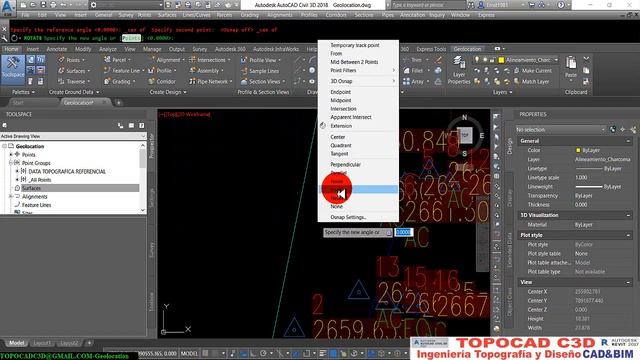Collapse the General properties section
640x360 pixels.
point(628,141)
